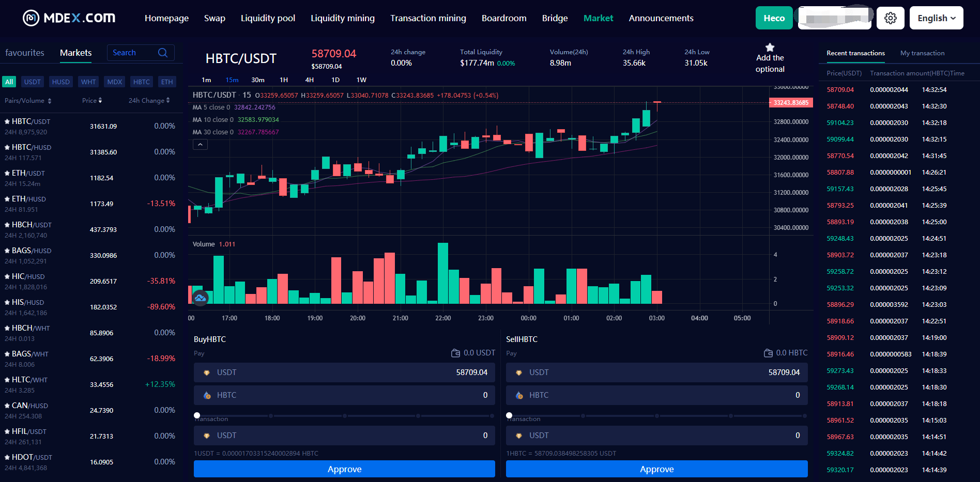Image resolution: width=980 pixels, height=482 pixels.
Task: Switch to My transaction tab
Action: click(x=922, y=53)
